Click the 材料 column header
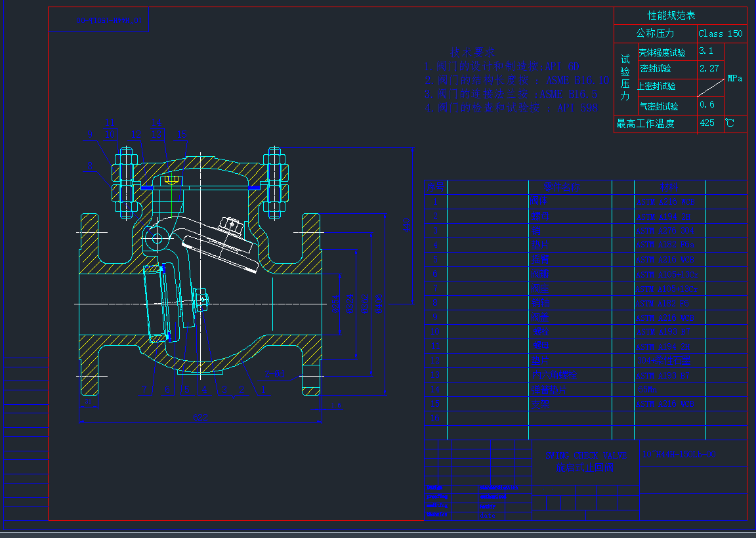The width and height of the screenshot is (756, 538). click(x=670, y=187)
